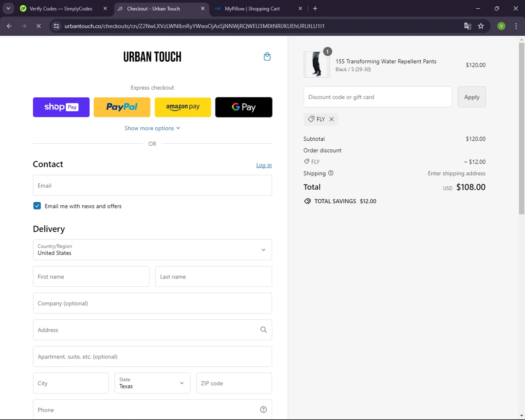Open the Chrome profile avatar
This screenshot has height=420, width=525.
(x=501, y=26)
